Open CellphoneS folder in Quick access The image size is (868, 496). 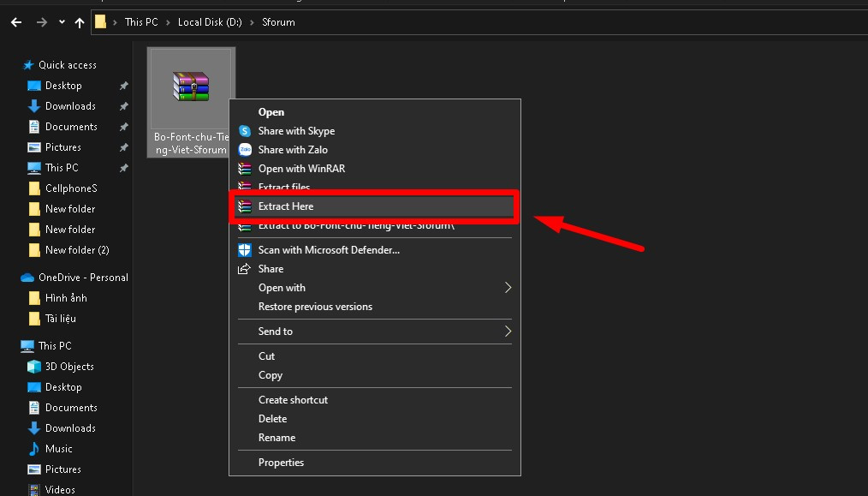70,188
